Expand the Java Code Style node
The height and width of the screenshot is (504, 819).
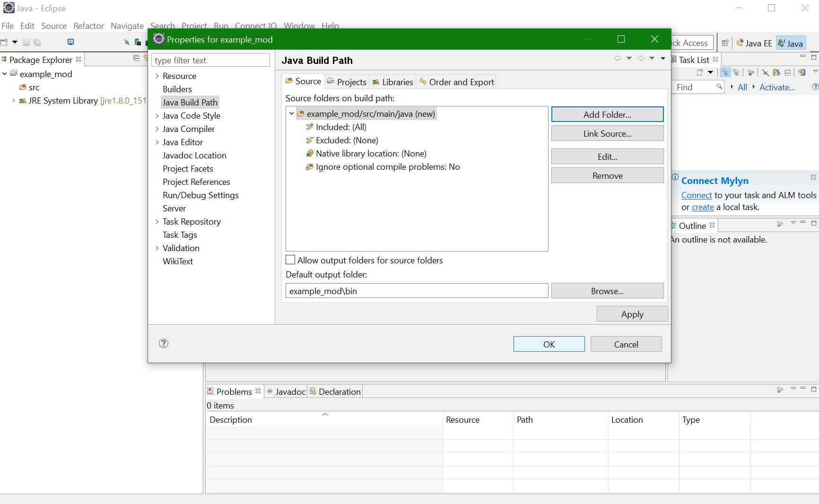pos(157,116)
